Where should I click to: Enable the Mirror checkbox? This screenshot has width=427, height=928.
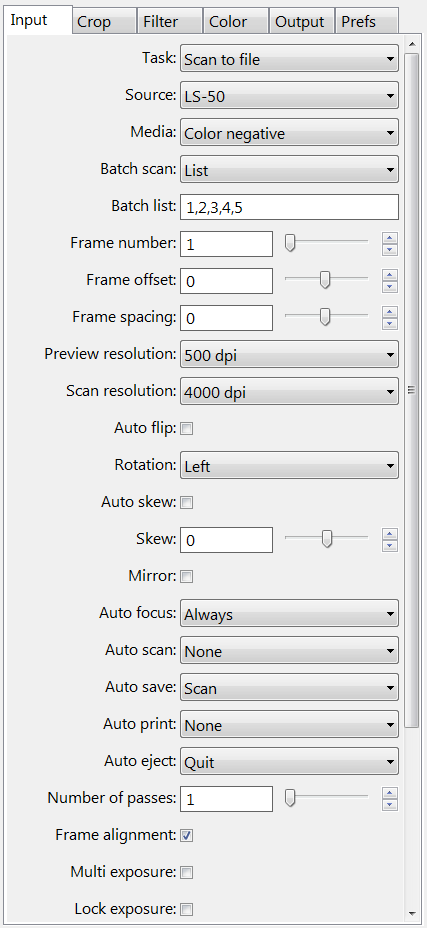[187, 576]
